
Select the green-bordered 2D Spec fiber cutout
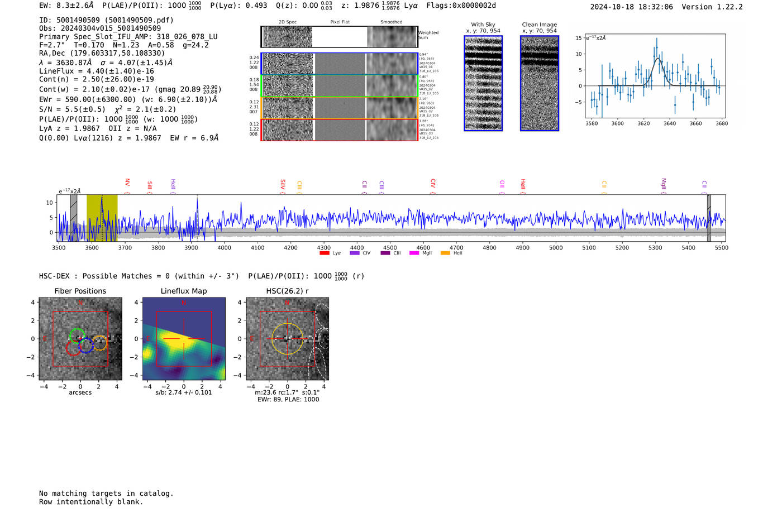pyautogui.click(x=288, y=86)
